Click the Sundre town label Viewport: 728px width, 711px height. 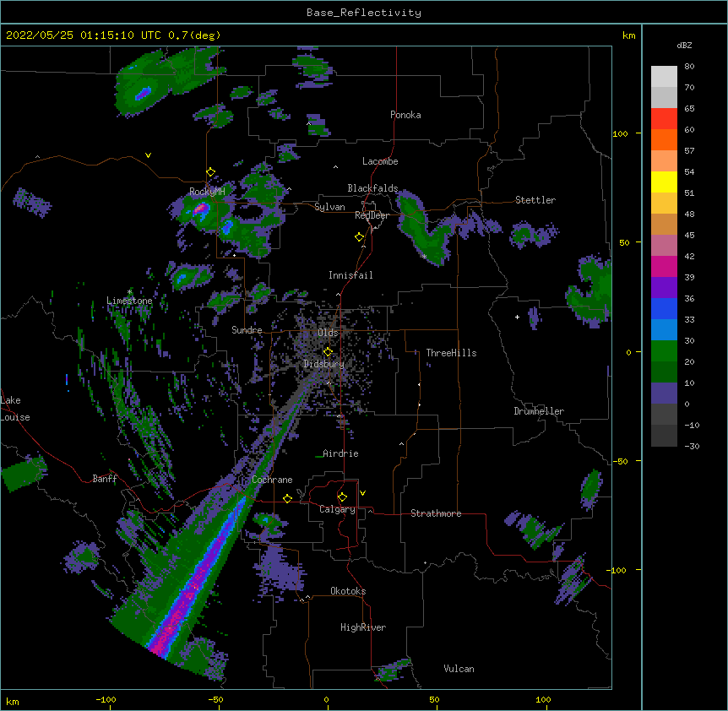click(247, 330)
